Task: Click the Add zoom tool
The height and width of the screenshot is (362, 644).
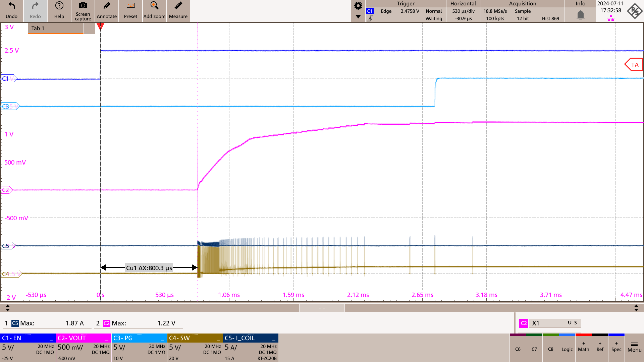Action: [x=154, y=11]
